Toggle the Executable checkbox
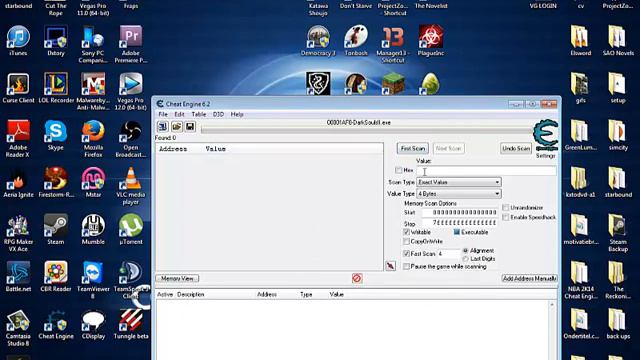640x360 pixels. (x=456, y=232)
